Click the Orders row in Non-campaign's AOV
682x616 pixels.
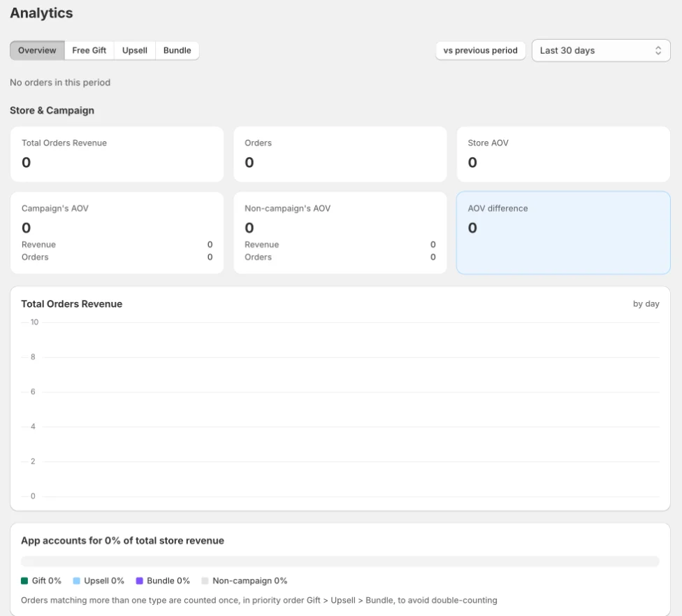[340, 257]
